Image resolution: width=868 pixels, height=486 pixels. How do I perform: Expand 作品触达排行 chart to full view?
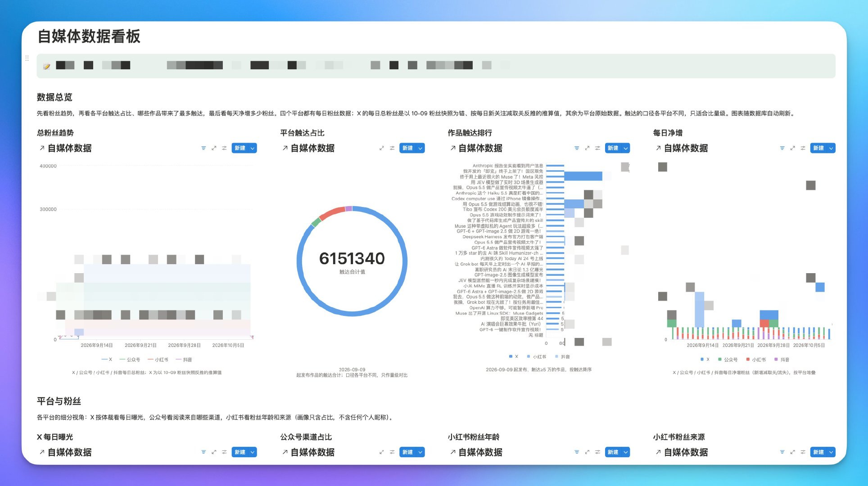587,148
